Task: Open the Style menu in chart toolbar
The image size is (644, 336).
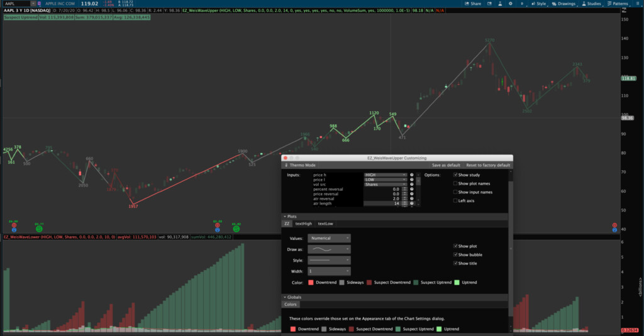Action: tap(538, 4)
